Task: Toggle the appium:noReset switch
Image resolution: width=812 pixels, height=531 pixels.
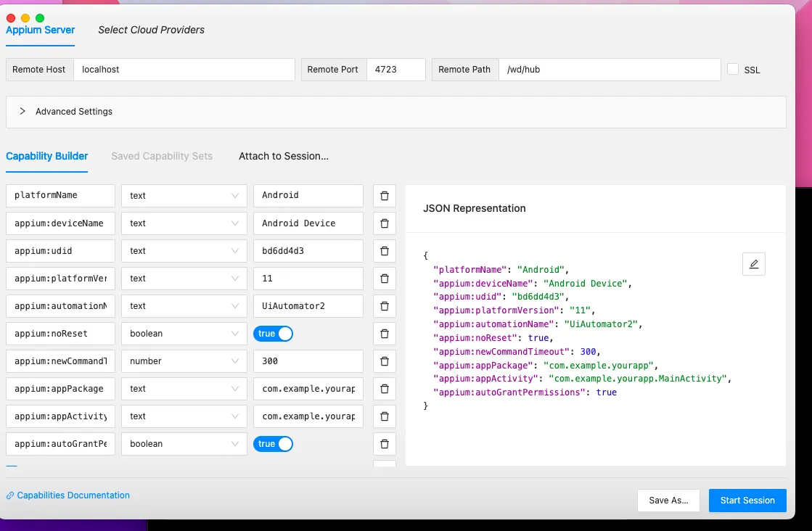Action: [273, 334]
